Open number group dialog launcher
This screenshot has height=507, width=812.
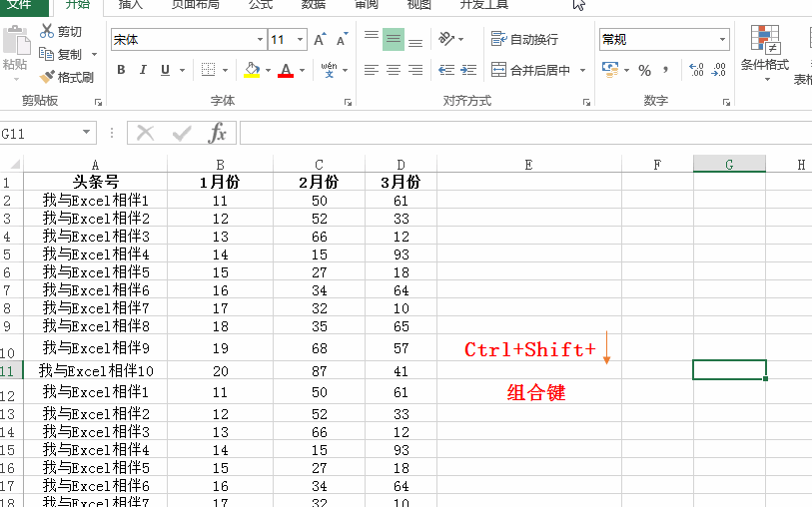tap(726, 103)
